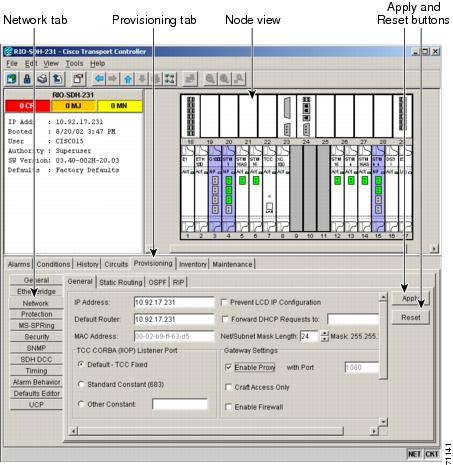This screenshot has width=453, height=465.
Task: Select the TCC card in slot 7
Action: (269, 188)
